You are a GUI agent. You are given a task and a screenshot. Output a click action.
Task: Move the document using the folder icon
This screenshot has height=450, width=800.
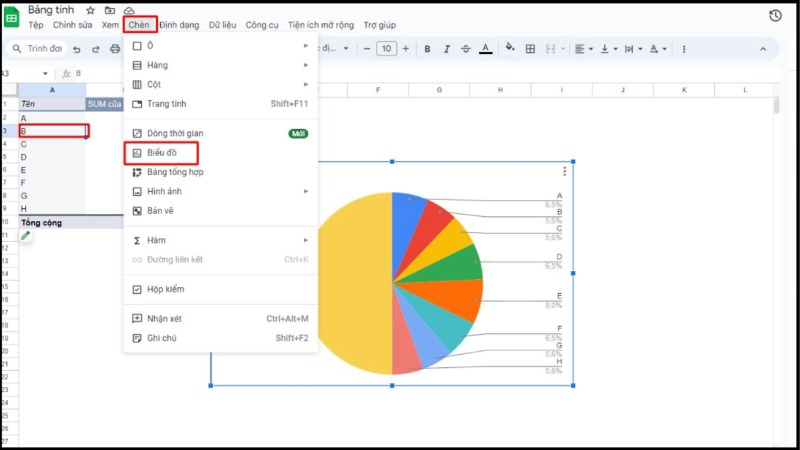[110, 10]
